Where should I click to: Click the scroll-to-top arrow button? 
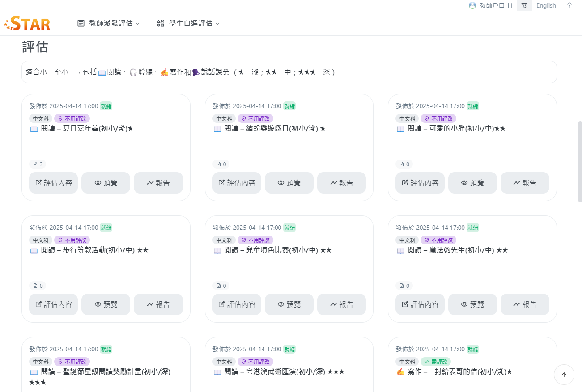564,375
